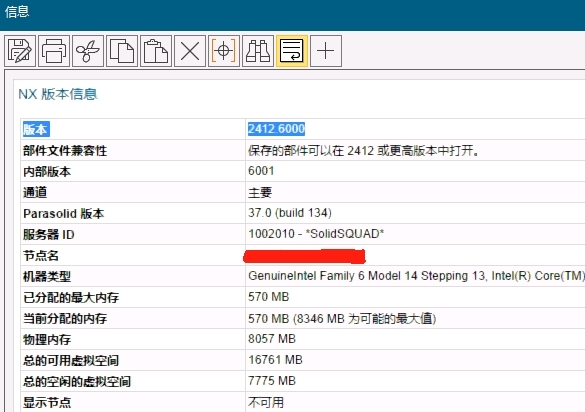Screen dimensions: 585x412
Task: Click the Save As icon in toolbar
Action: click(x=20, y=51)
